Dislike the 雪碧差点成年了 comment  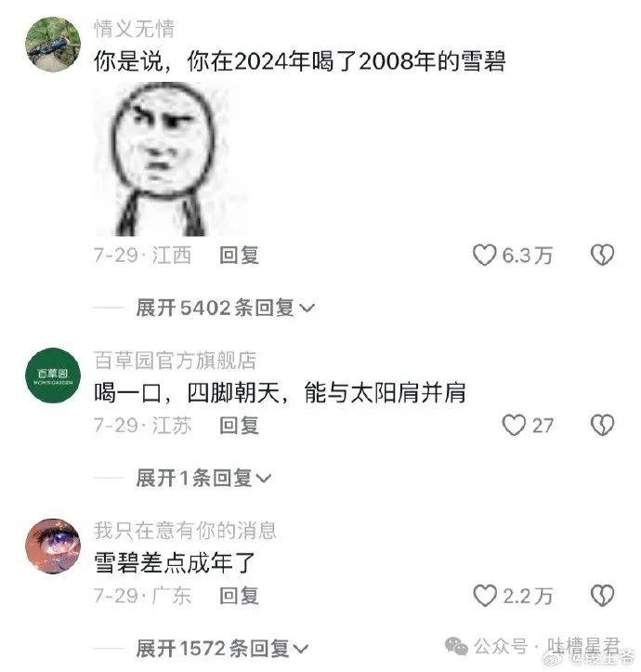[602, 596]
